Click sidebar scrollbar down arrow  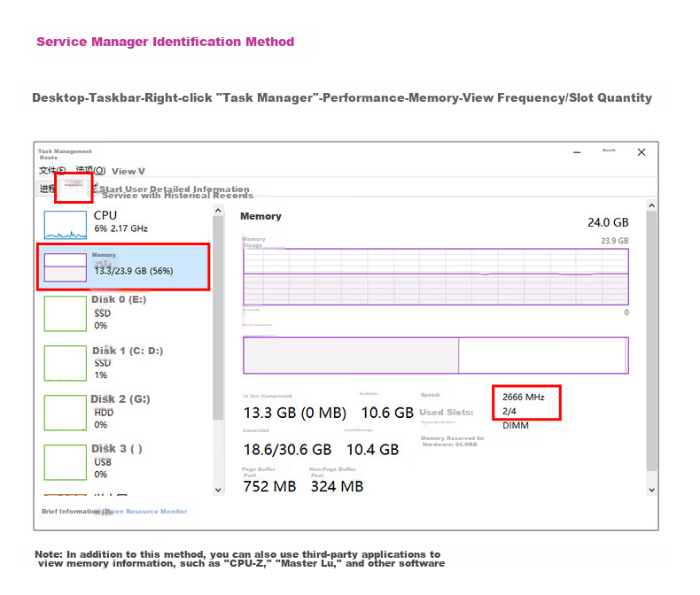pos(218,490)
